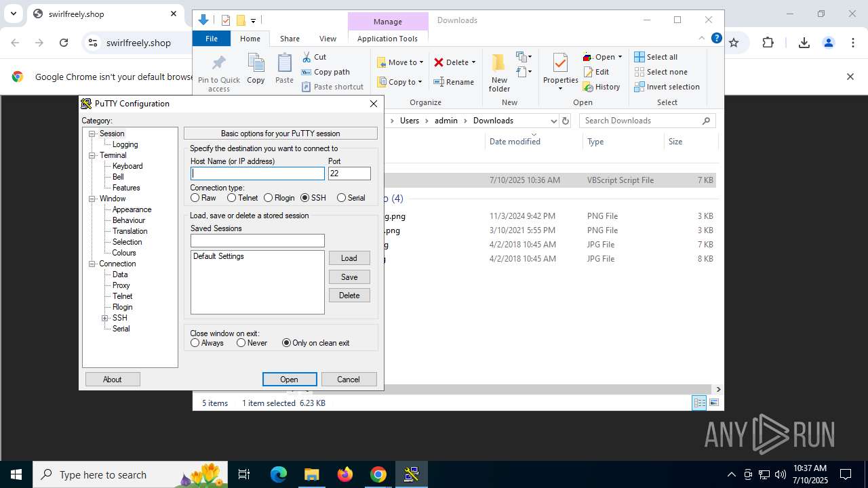The height and width of the screenshot is (488, 868).
Task: Select Default Settings in saved sessions list
Action: (x=218, y=256)
